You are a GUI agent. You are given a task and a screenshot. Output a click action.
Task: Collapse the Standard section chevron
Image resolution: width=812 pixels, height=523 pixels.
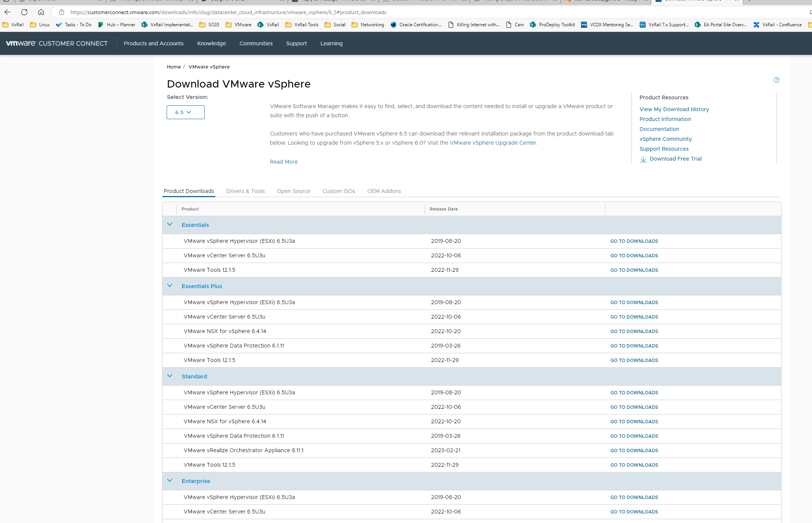[x=170, y=376]
